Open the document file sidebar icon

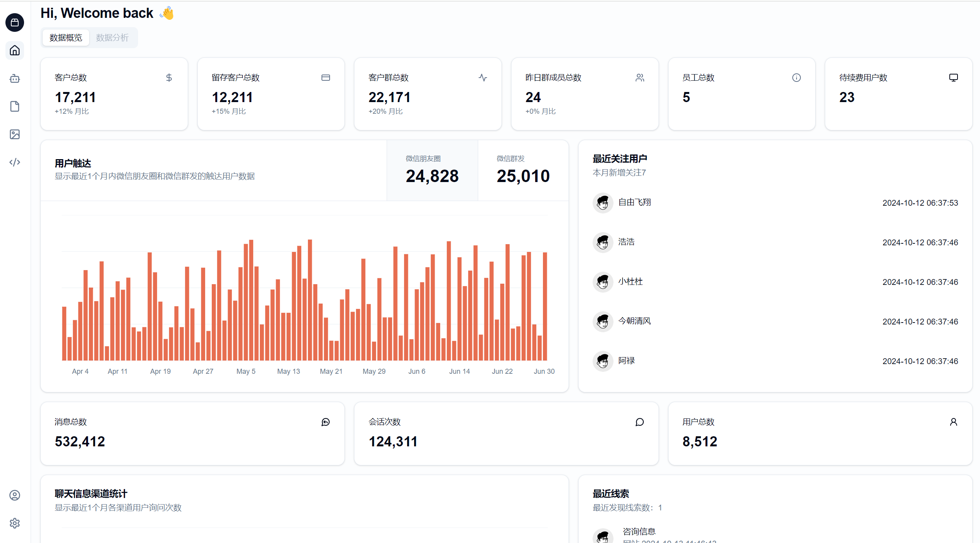pos(15,106)
